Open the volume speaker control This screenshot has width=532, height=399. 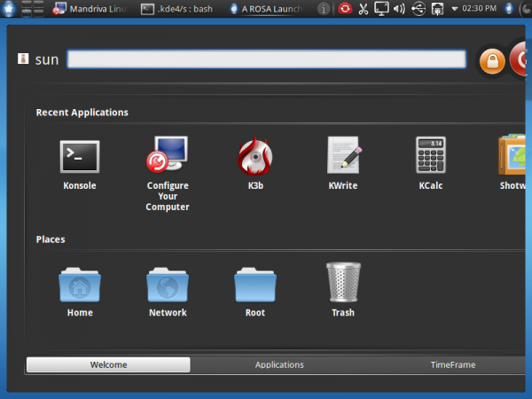point(399,9)
